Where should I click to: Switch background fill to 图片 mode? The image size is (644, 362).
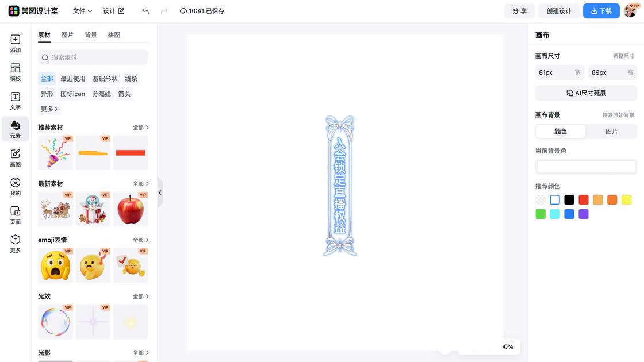[611, 132]
